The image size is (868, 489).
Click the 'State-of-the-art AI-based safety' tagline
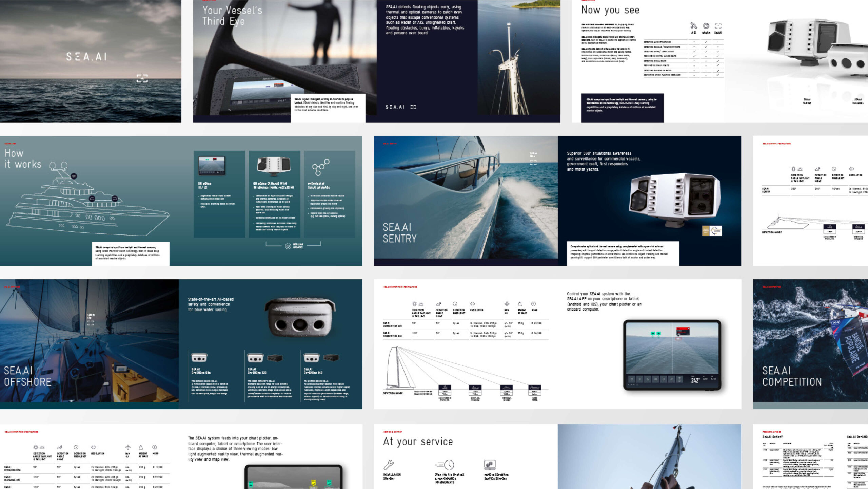coord(211,304)
